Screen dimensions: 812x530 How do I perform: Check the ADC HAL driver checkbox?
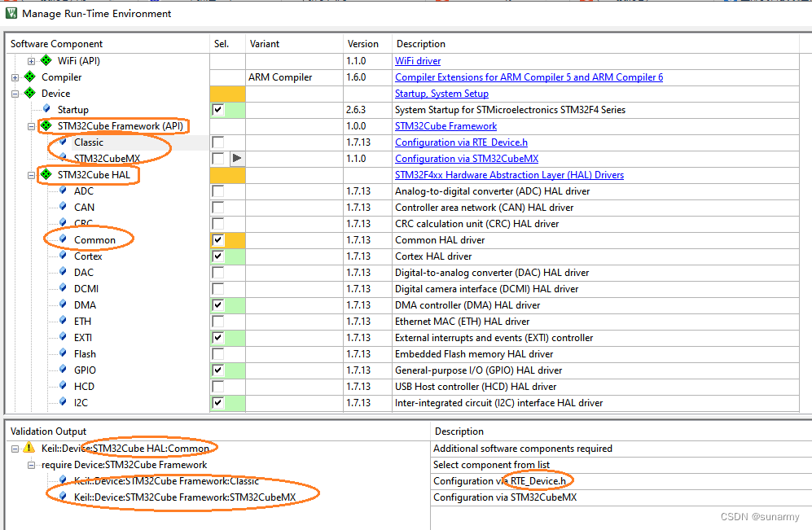(x=218, y=191)
